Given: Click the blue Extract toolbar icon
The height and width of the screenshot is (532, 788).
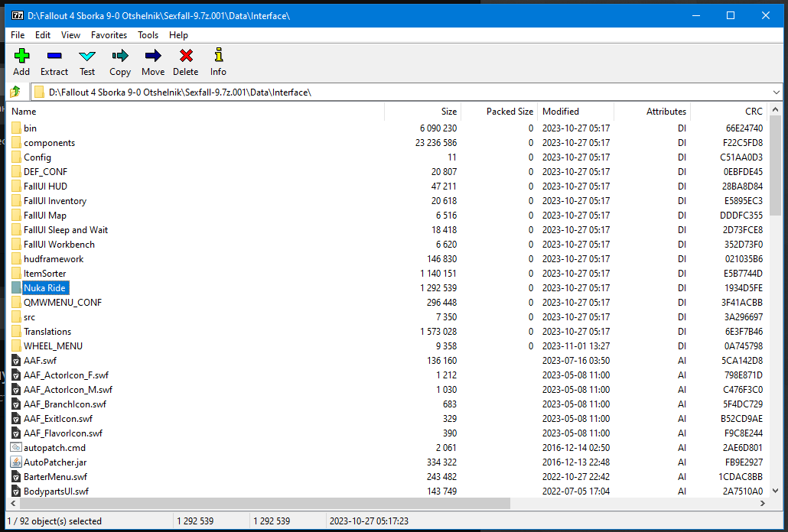Looking at the screenshot, I should (x=54, y=55).
